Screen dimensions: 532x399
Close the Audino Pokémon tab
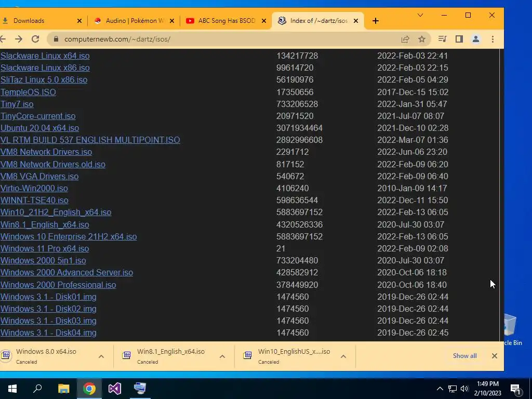[172, 21]
